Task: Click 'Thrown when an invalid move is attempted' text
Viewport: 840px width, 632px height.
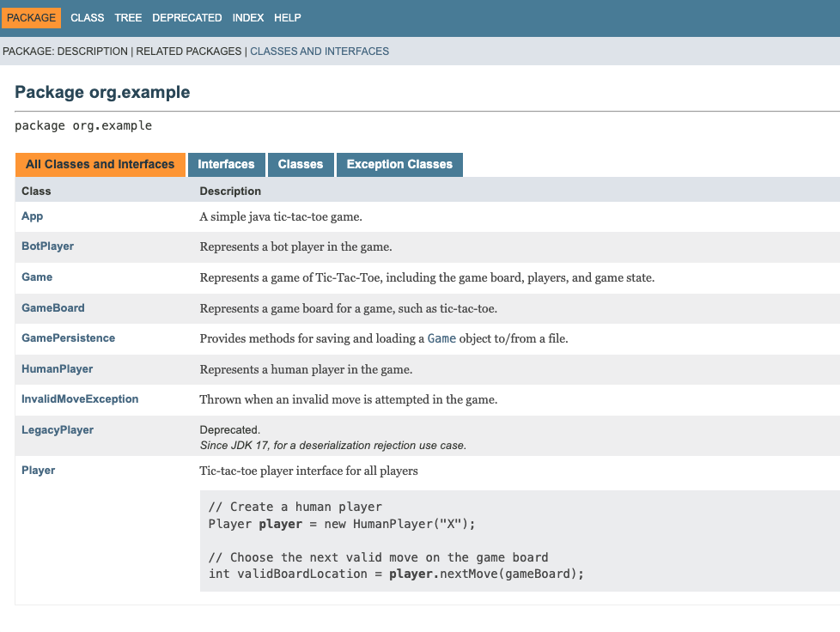Action: point(348,399)
